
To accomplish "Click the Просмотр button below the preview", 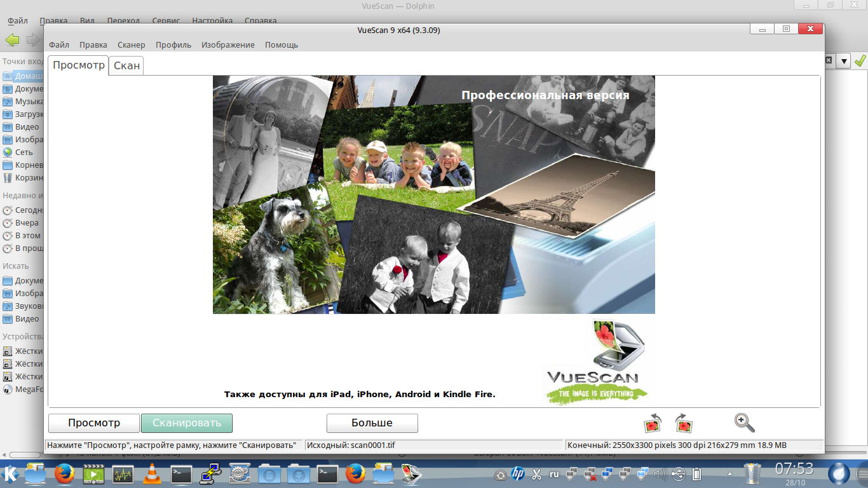I will pyautogui.click(x=94, y=423).
